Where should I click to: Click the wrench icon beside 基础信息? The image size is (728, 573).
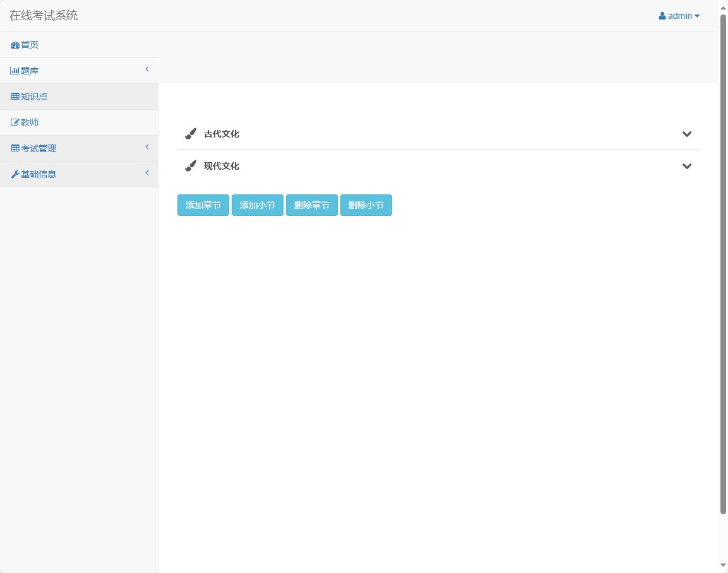15,174
